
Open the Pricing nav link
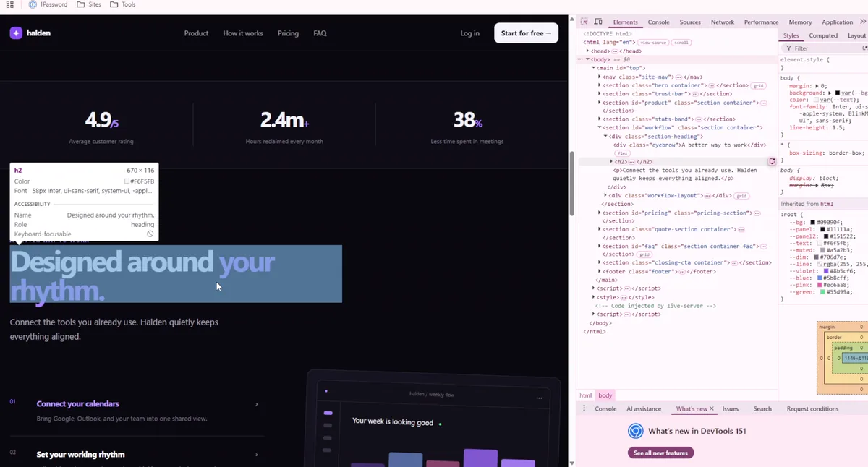(288, 33)
